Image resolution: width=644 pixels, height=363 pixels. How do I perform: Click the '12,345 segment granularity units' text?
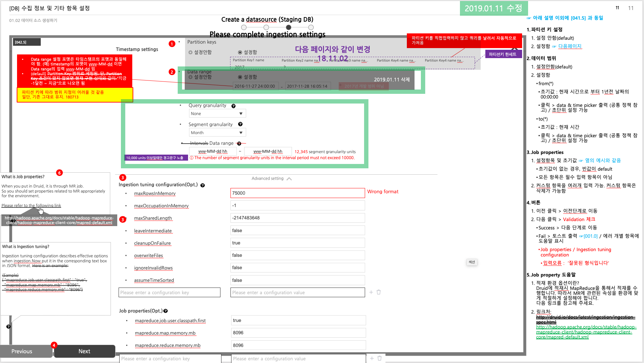coord(325,152)
